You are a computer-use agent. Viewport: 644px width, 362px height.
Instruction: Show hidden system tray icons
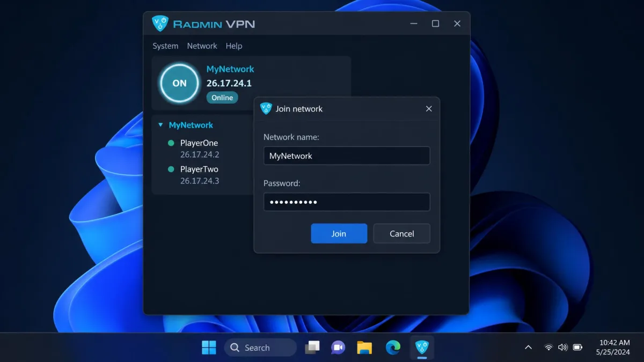[528, 348]
